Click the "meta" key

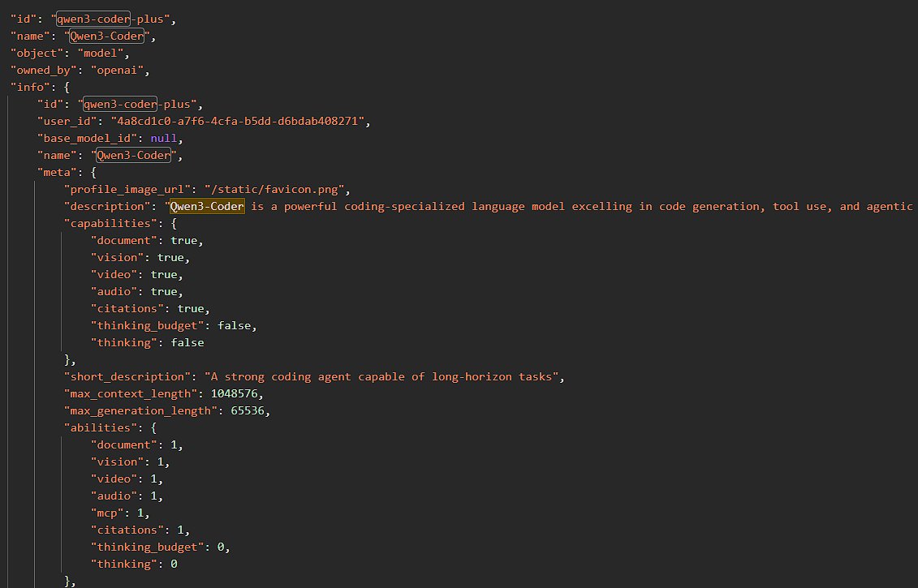click(57, 173)
